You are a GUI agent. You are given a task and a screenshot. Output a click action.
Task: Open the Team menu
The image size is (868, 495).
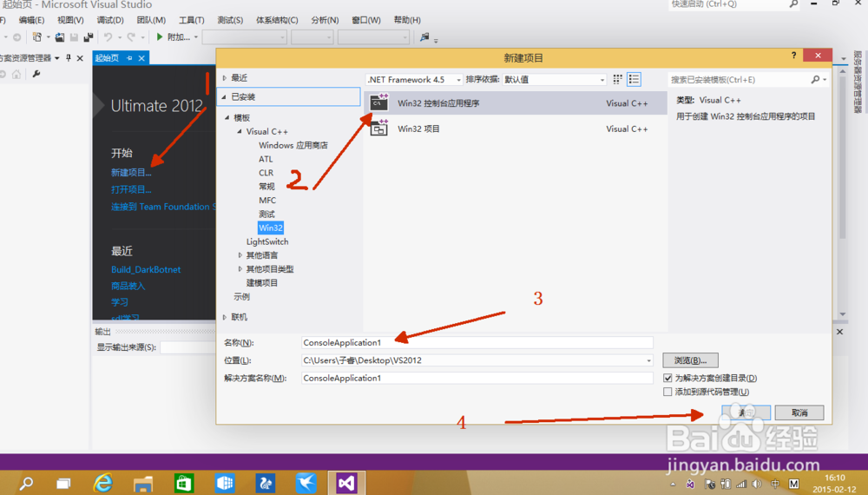(151, 20)
